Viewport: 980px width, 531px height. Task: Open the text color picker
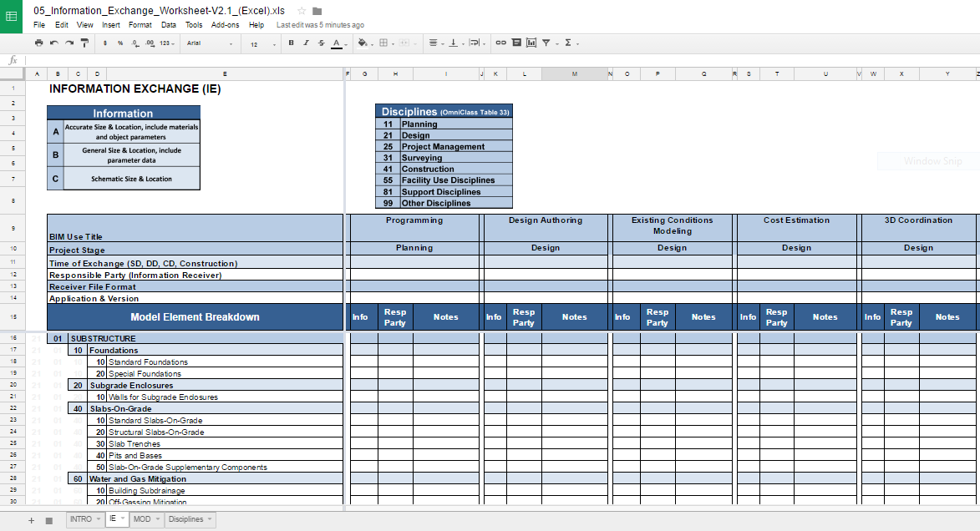(x=336, y=43)
